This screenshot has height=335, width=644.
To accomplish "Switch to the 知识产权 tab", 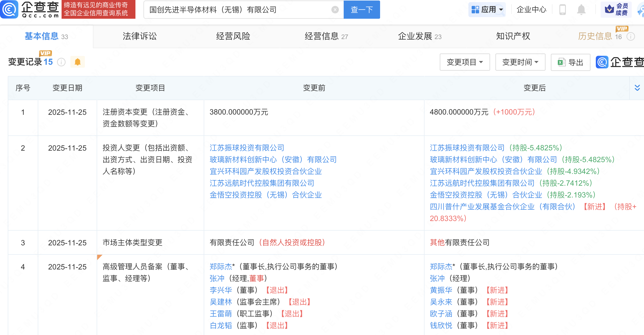I will coord(513,36).
